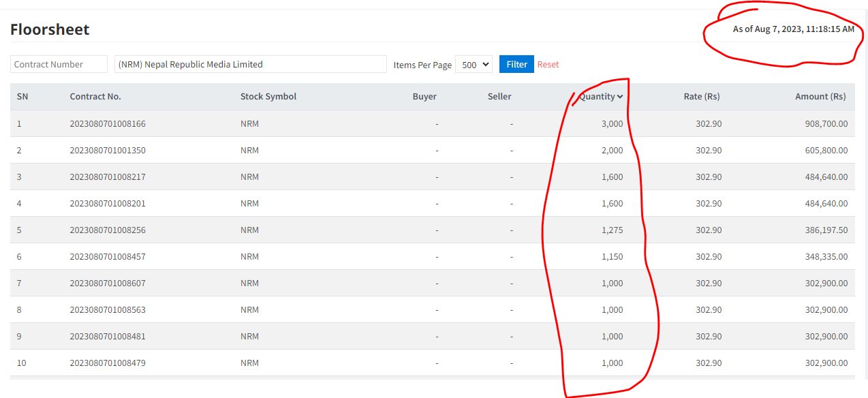Image resolution: width=868 pixels, height=398 pixels.
Task: Select contract number 2023080701008563
Action: click(108, 309)
